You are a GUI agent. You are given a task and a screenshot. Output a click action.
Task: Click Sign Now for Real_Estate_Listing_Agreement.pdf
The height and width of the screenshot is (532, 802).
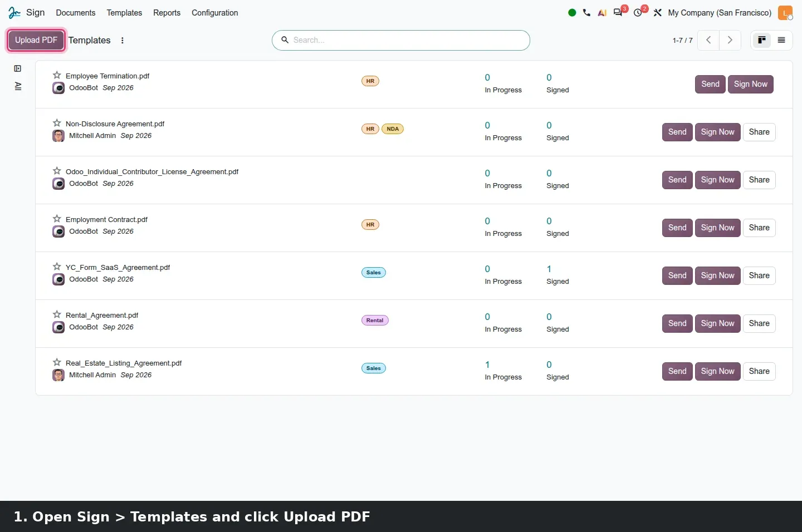pos(718,371)
